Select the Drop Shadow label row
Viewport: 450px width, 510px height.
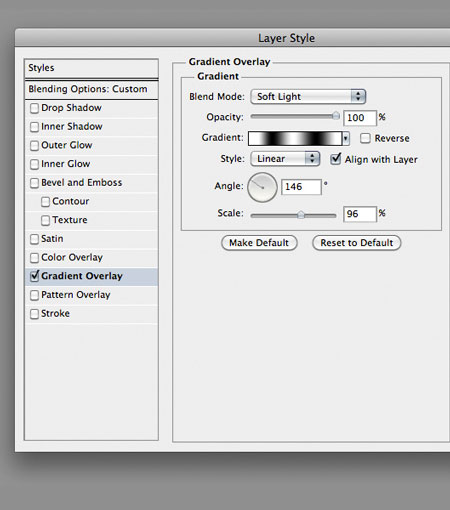[x=91, y=108]
